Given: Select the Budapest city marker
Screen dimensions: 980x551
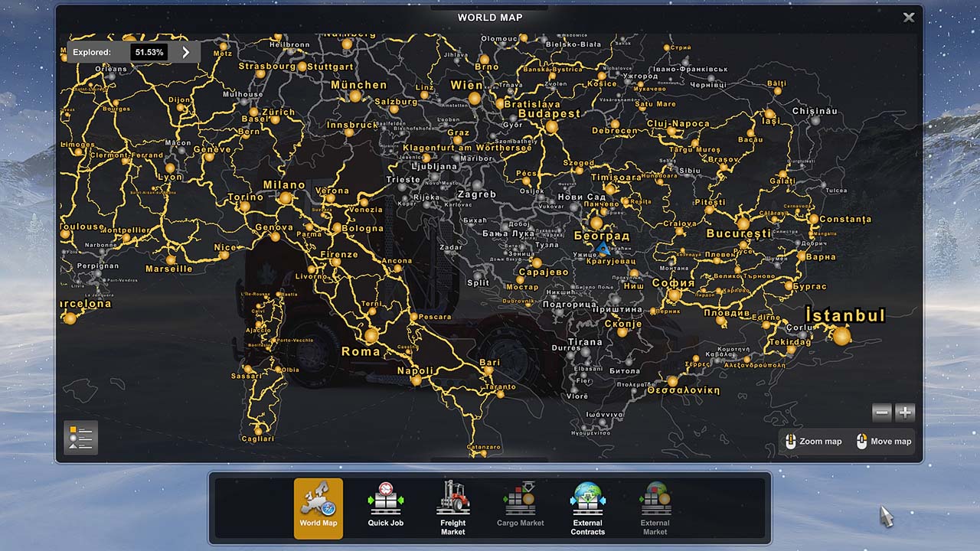Looking at the screenshot, I should pos(551,127).
